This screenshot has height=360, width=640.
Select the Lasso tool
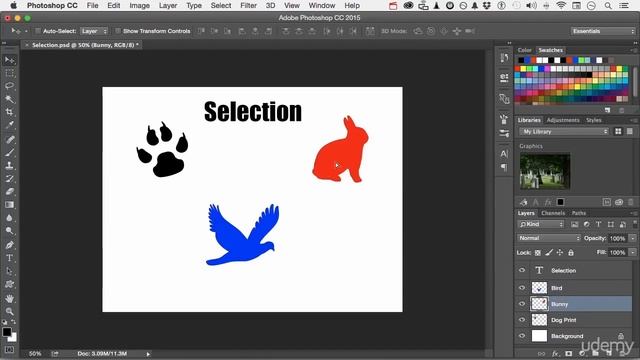(x=9, y=86)
